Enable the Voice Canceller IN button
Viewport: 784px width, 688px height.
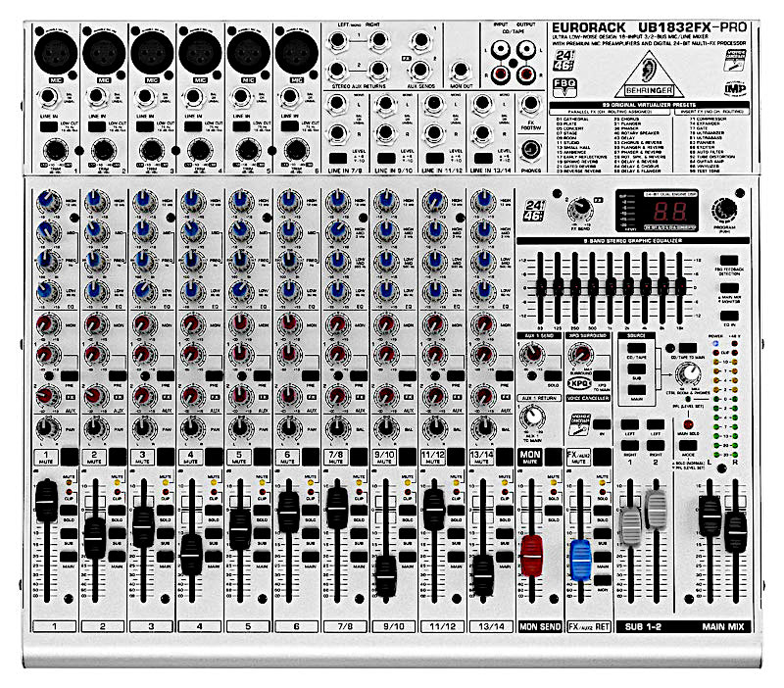pos(602,424)
